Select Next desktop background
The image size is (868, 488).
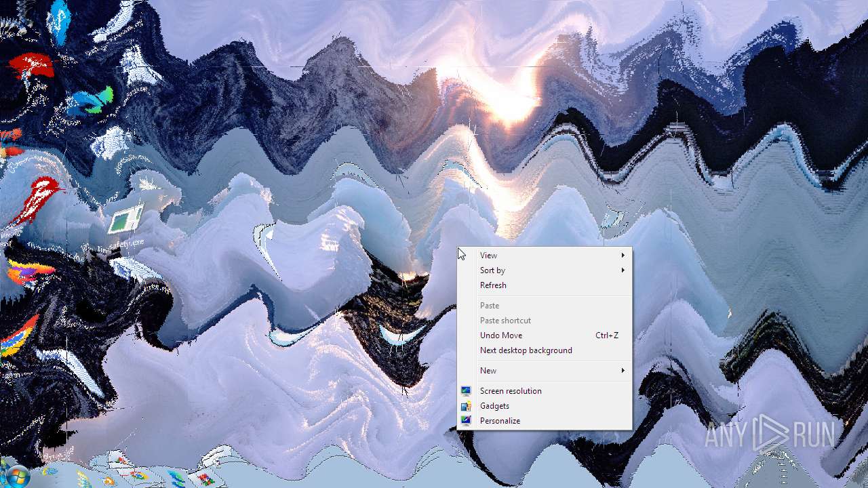(545, 350)
